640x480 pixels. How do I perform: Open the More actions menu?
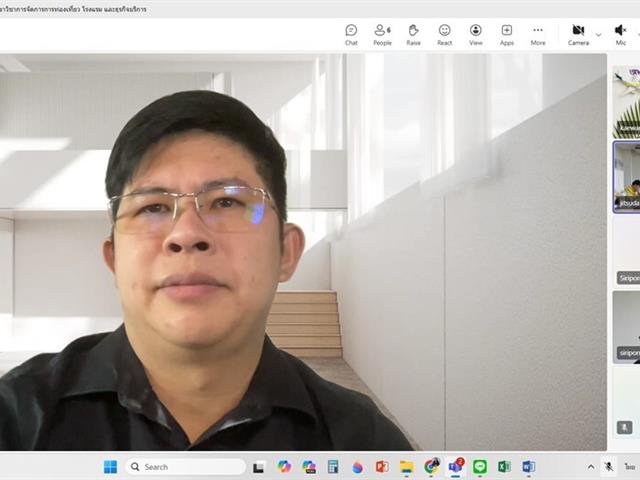click(538, 35)
